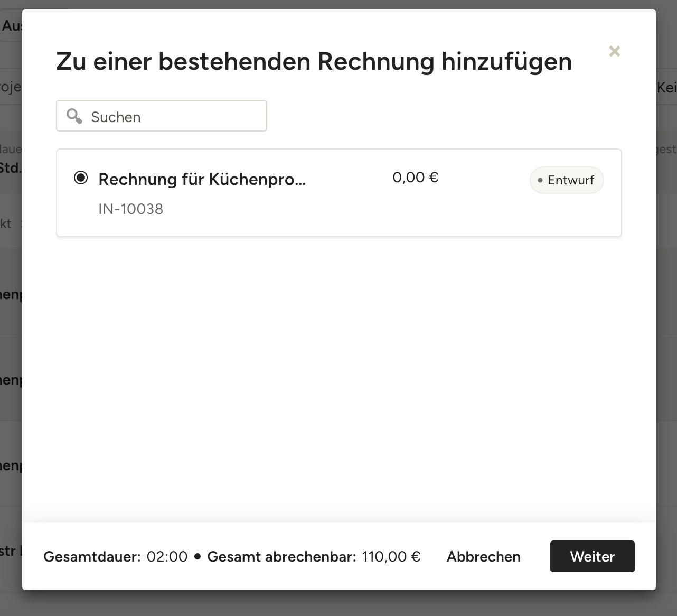Click the dialog heading 'Zu einer bestehenden Rechnung hinzufügen'

pos(314,61)
